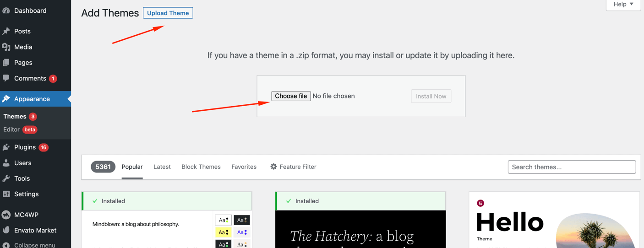
Task: Click the Pages icon in sidebar
Action: tap(6, 62)
